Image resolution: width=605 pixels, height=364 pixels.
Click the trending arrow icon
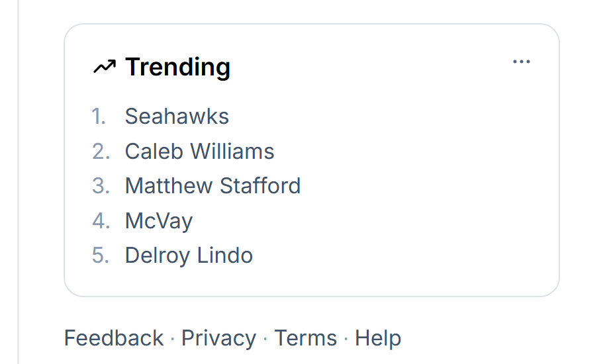(x=104, y=67)
